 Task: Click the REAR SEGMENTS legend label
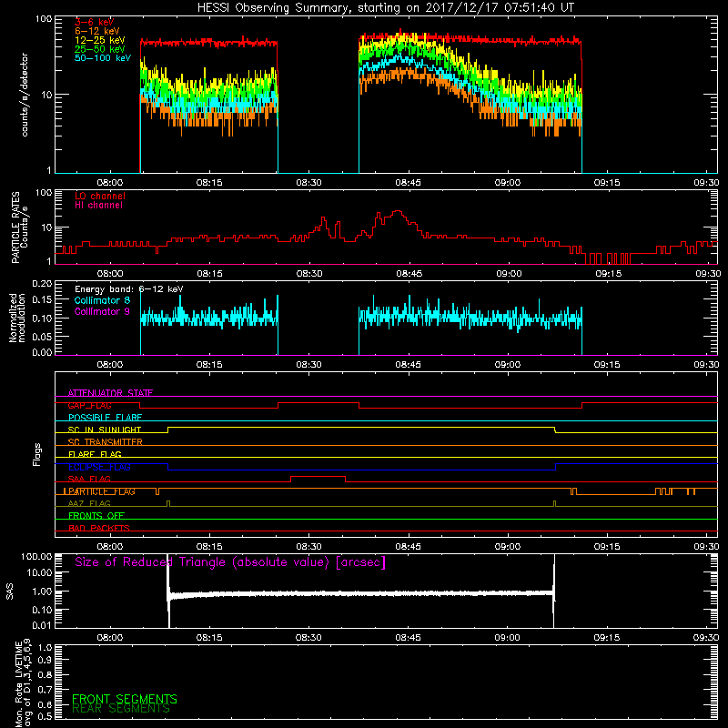coord(121,709)
